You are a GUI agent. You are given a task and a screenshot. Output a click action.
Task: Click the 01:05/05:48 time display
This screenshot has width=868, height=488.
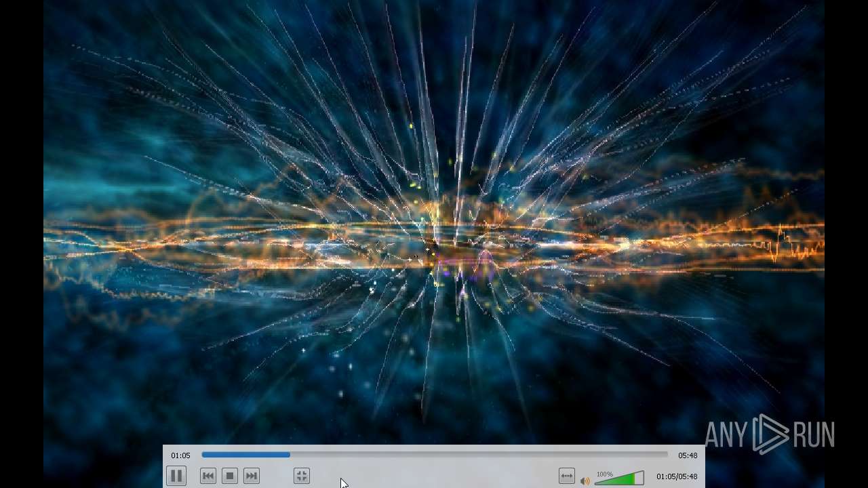click(x=677, y=476)
